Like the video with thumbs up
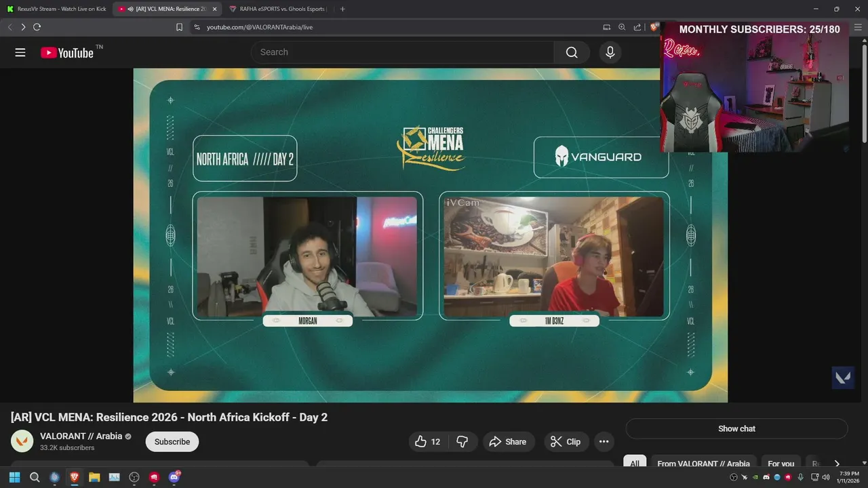Viewport: 868px width, 488px height. click(x=428, y=442)
